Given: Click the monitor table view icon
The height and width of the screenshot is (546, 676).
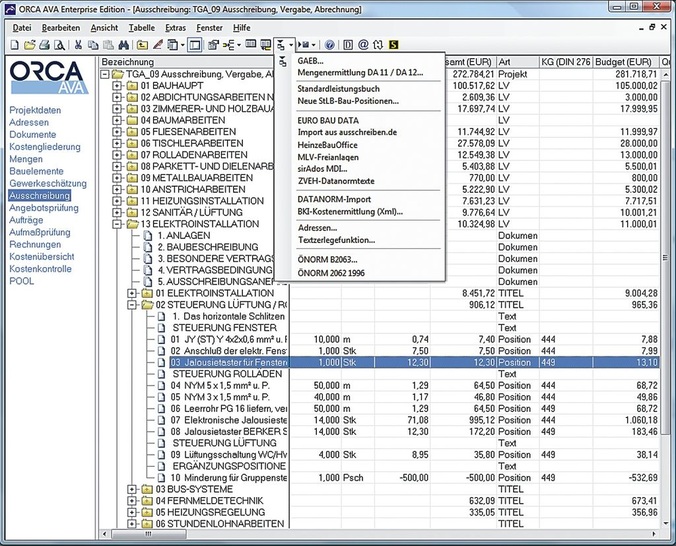Looking at the screenshot, I should (x=266, y=45).
